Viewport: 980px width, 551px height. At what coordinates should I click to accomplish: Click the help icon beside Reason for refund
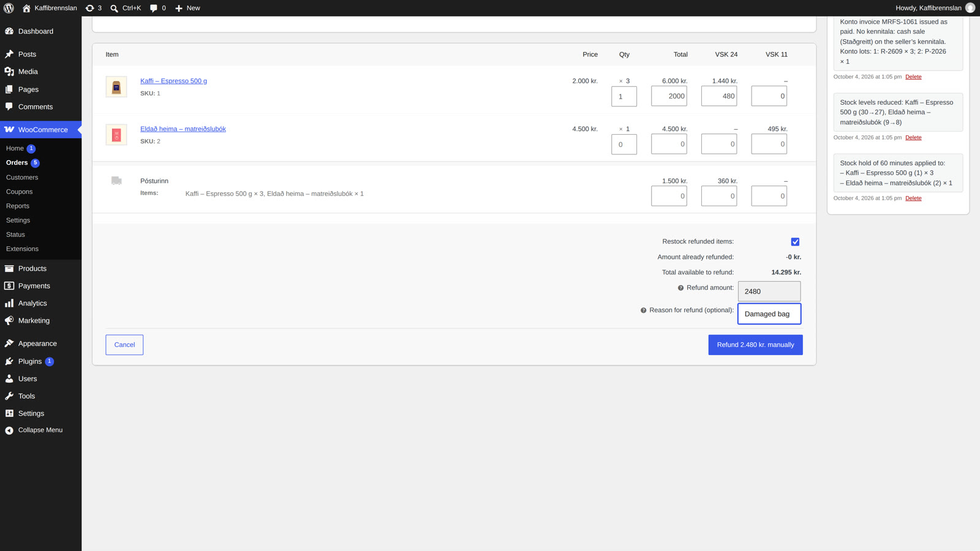643,310
